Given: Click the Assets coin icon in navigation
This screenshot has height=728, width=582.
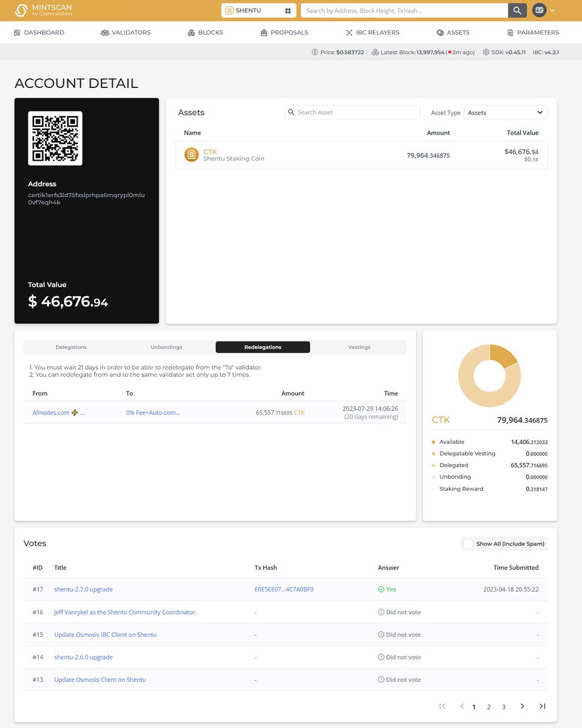Looking at the screenshot, I should [440, 32].
